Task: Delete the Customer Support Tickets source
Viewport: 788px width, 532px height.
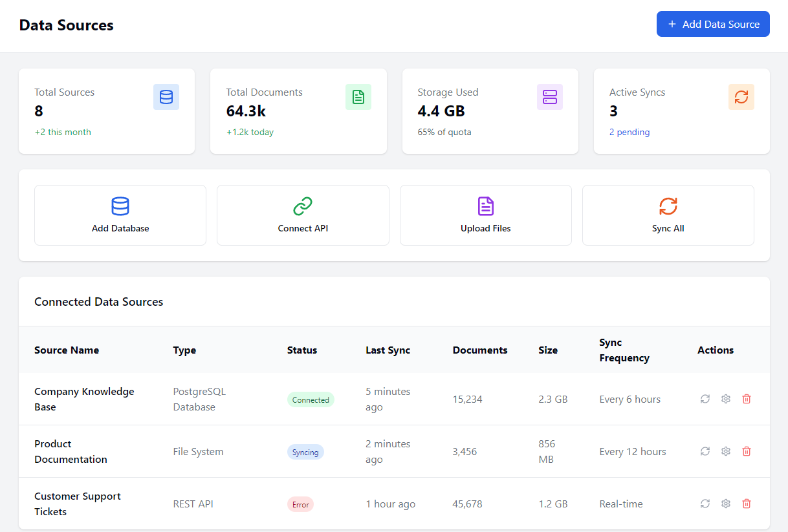Action: point(746,504)
